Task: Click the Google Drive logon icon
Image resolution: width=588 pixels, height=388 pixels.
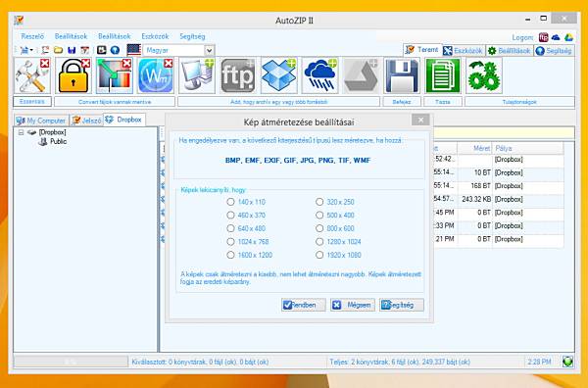Action: click(568, 37)
